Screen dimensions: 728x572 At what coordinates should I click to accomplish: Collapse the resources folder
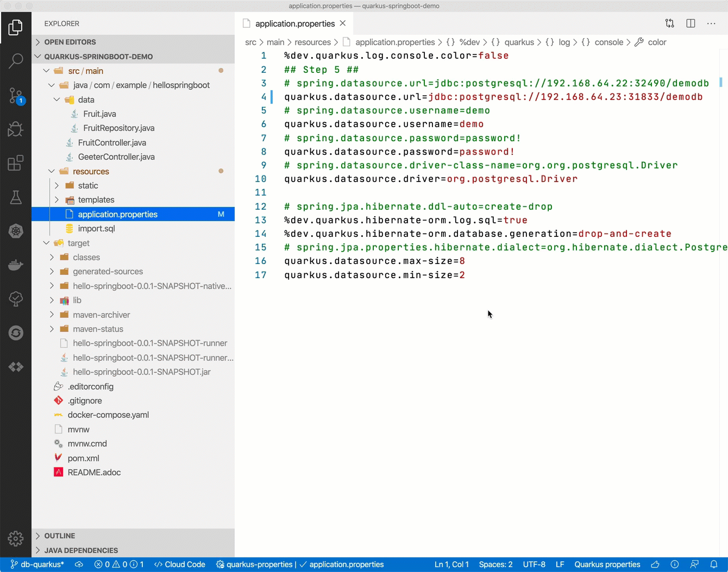(133, 171)
